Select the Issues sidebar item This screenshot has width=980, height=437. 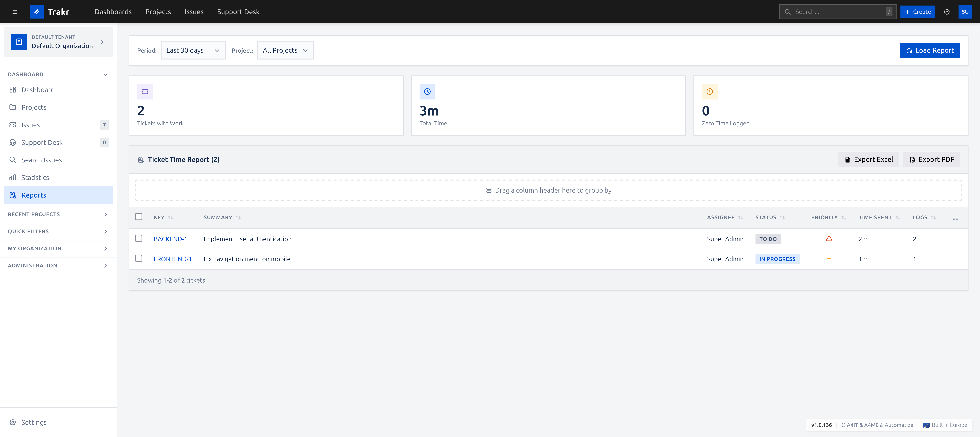(30, 125)
